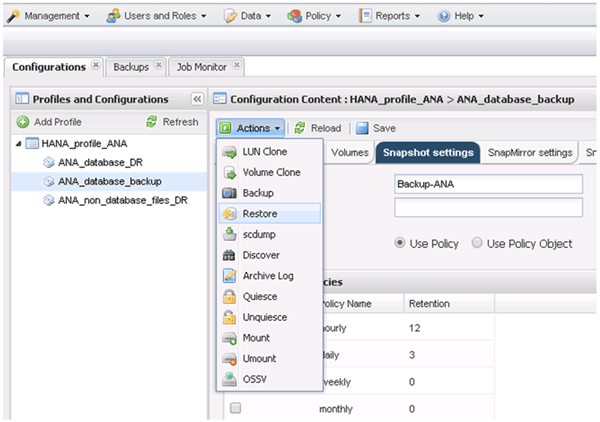Collapse the HANA_profile_ANA tree node
This screenshot has width=600, height=422.
point(20,143)
